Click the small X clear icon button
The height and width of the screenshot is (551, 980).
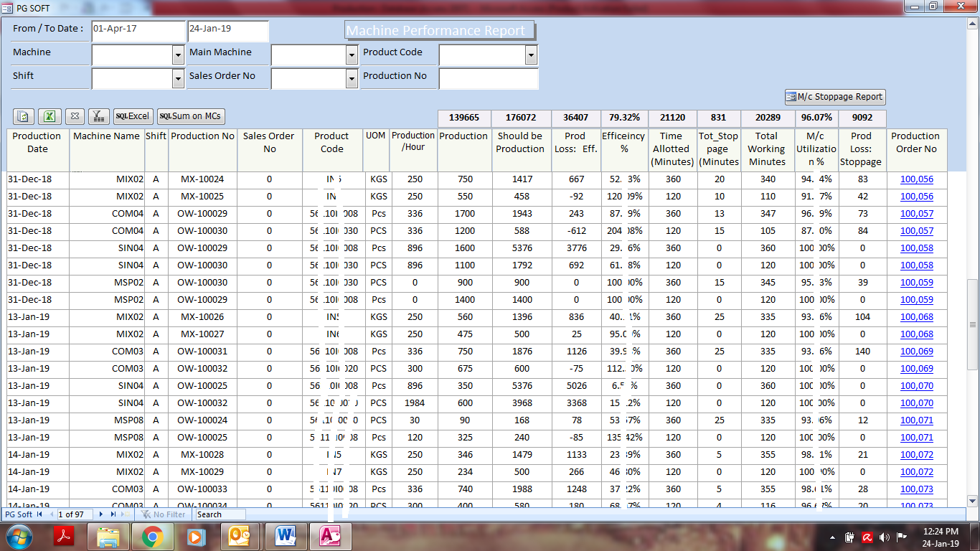point(75,116)
